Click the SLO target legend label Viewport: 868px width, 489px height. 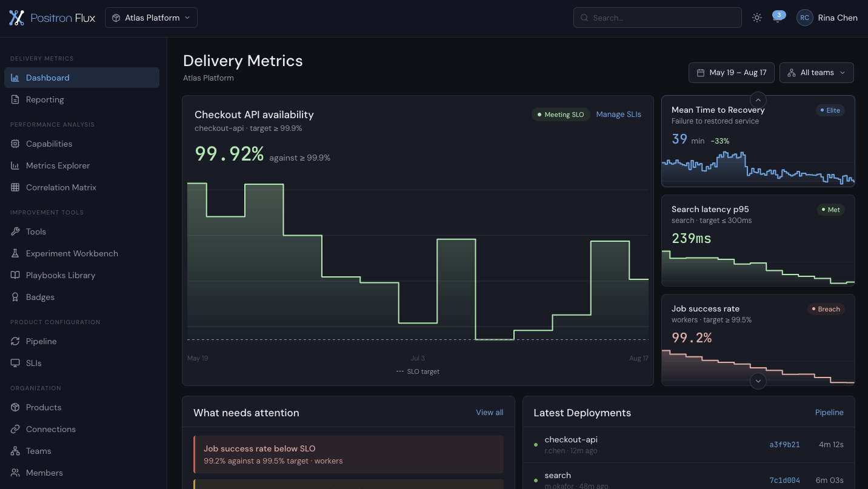click(423, 371)
